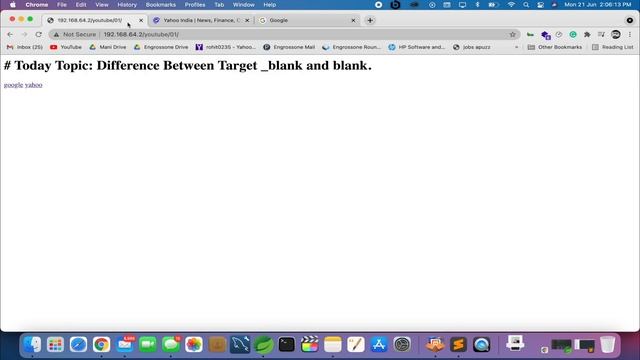
Task: Open the History menu
Action: [127, 5]
